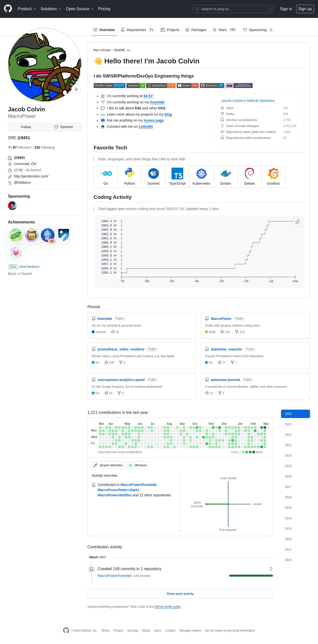The width and height of the screenshot is (318, 644).
Task: Click the footer GitHub logo
Action: coord(66,630)
